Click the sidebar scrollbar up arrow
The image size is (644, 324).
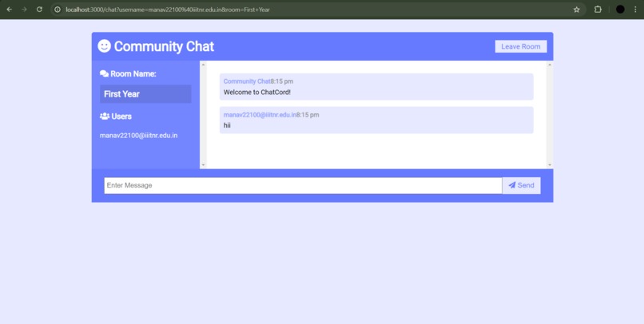pos(203,65)
